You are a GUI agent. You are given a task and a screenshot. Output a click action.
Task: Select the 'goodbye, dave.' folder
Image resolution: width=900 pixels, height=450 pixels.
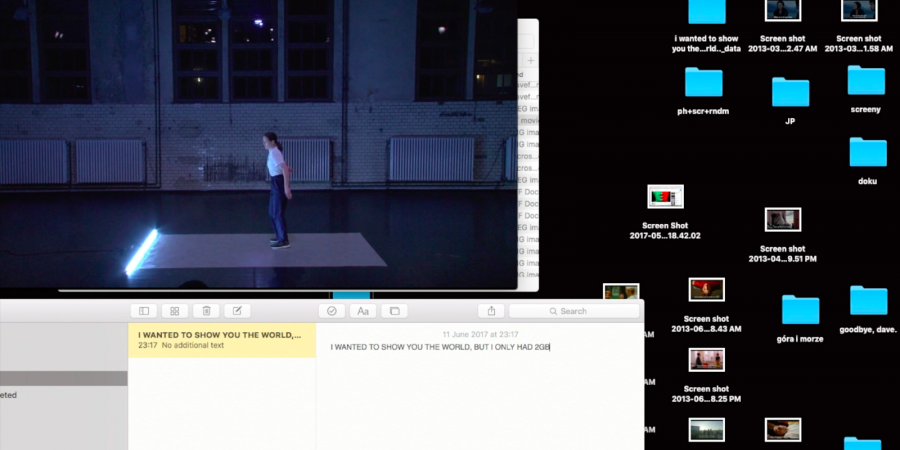[868, 301]
